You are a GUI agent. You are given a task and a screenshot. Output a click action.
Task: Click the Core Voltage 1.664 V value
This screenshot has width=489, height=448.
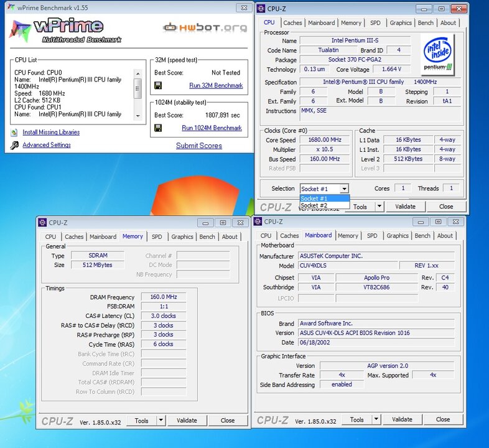point(391,69)
